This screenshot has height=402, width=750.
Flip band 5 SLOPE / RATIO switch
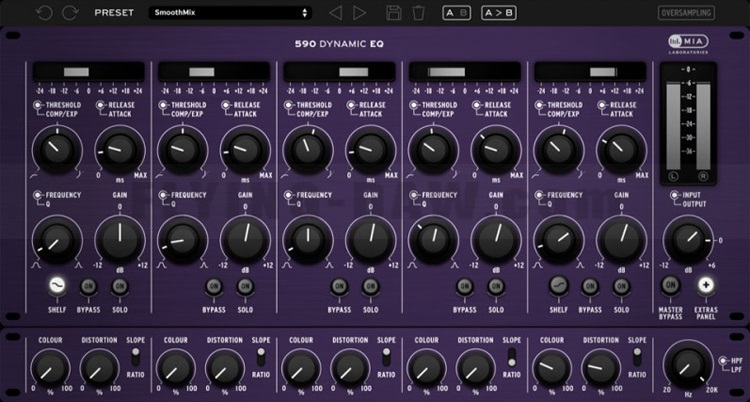pos(637,357)
